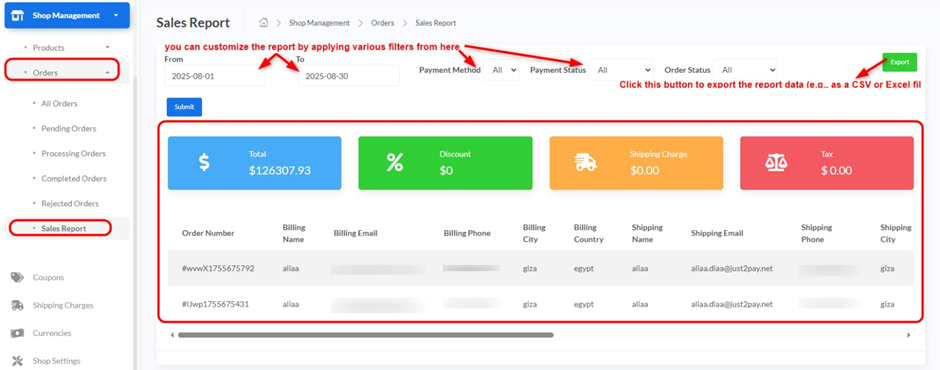Click Sales Report breadcrumb link
The width and height of the screenshot is (940, 370).
[x=436, y=23]
